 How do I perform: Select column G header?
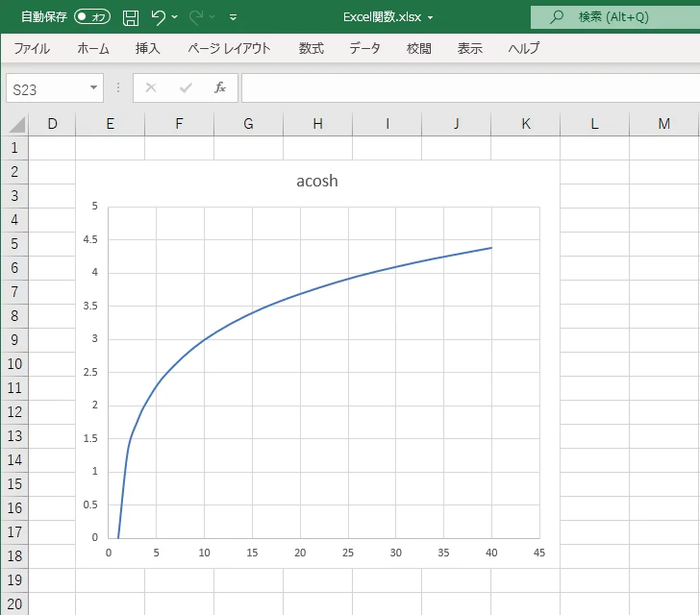(249, 124)
